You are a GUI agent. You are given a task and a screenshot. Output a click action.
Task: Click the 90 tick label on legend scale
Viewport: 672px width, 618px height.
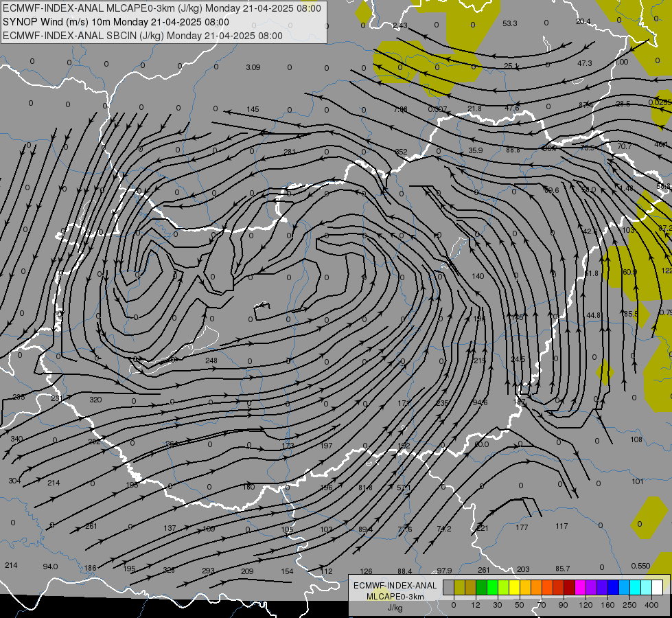[x=563, y=605]
